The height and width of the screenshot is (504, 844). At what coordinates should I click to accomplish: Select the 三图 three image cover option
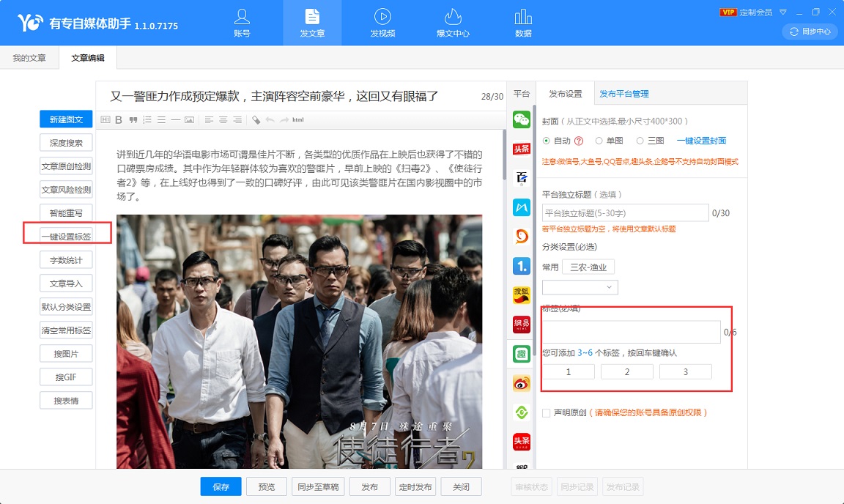(x=640, y=141)
